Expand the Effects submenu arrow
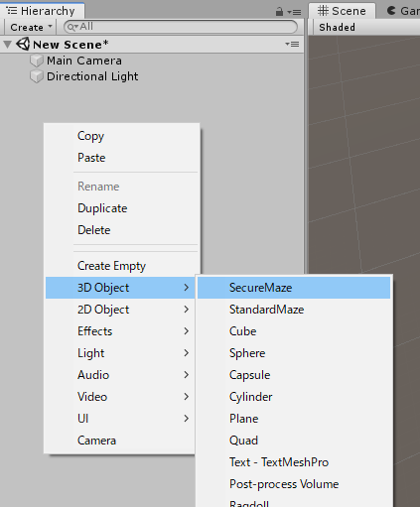Viewport: 420px width, 507px height. coord(187,331)
